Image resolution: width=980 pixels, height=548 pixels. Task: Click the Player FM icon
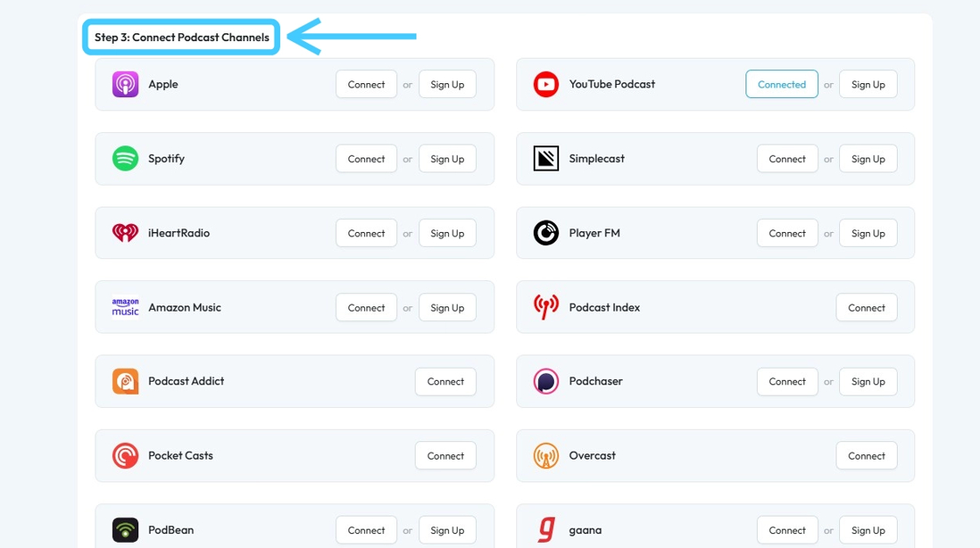click(546, 233)
